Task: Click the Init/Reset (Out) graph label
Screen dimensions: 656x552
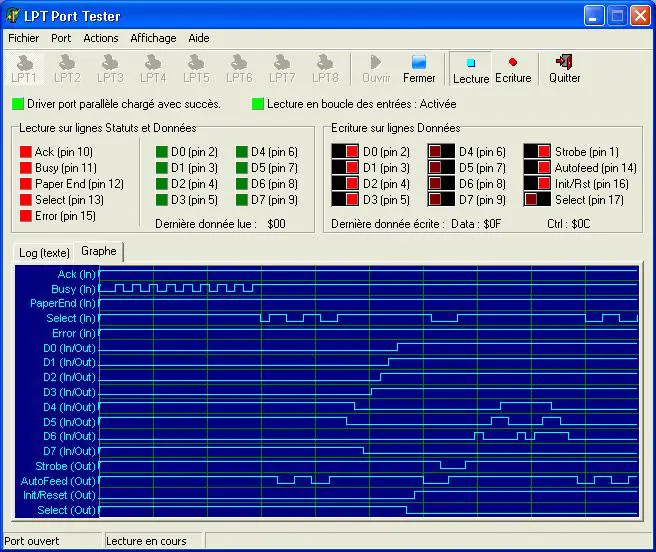Action: click(59, 496)
